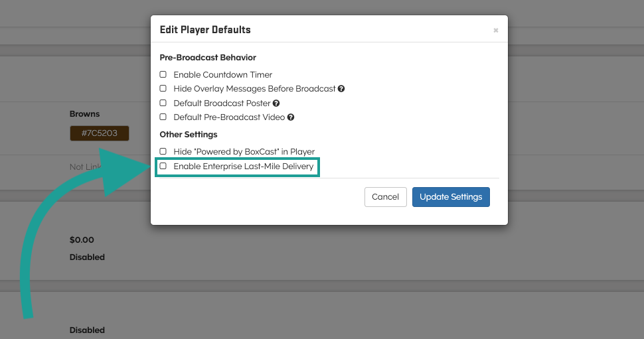Screen dimensions: 644x339
Task: Click help icon next to Default Broadcast Poster
Action: 276,103
